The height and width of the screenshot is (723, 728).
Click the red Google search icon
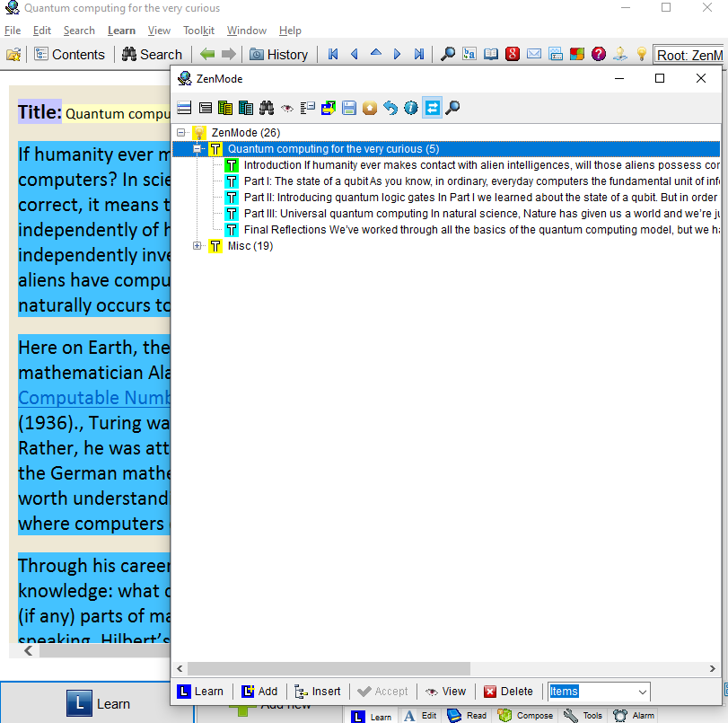[512, 54]
